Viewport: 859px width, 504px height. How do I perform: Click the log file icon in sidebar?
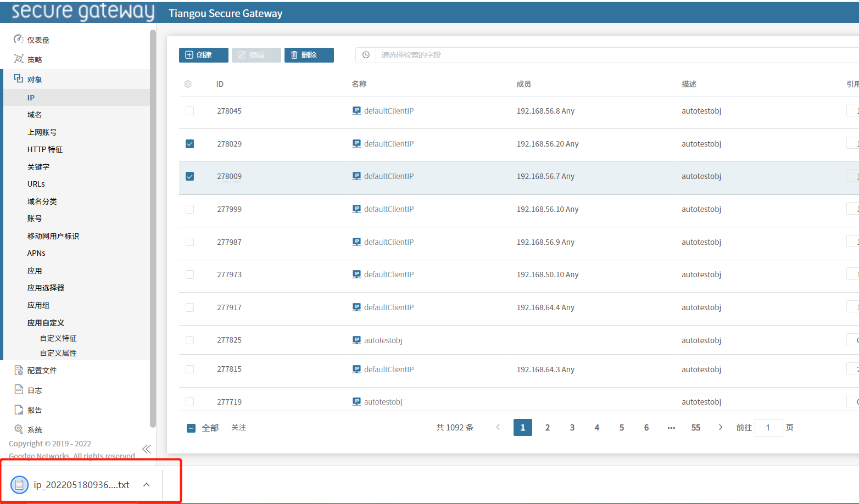coord(19,390)
